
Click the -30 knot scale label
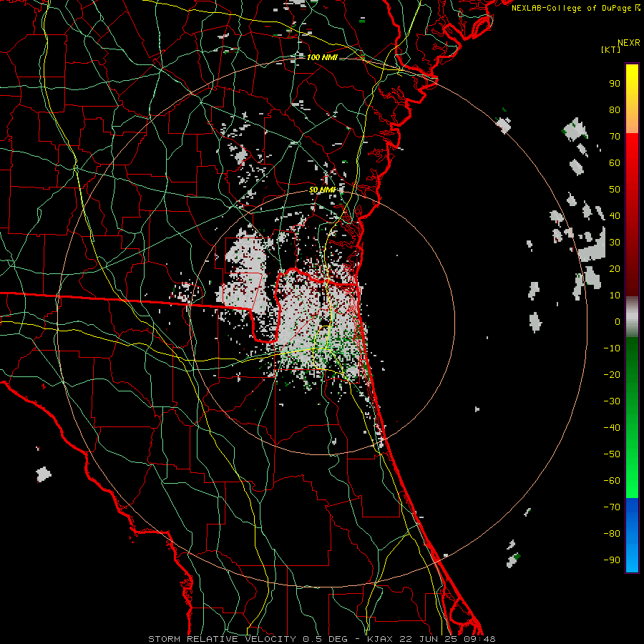coord(612,401)
